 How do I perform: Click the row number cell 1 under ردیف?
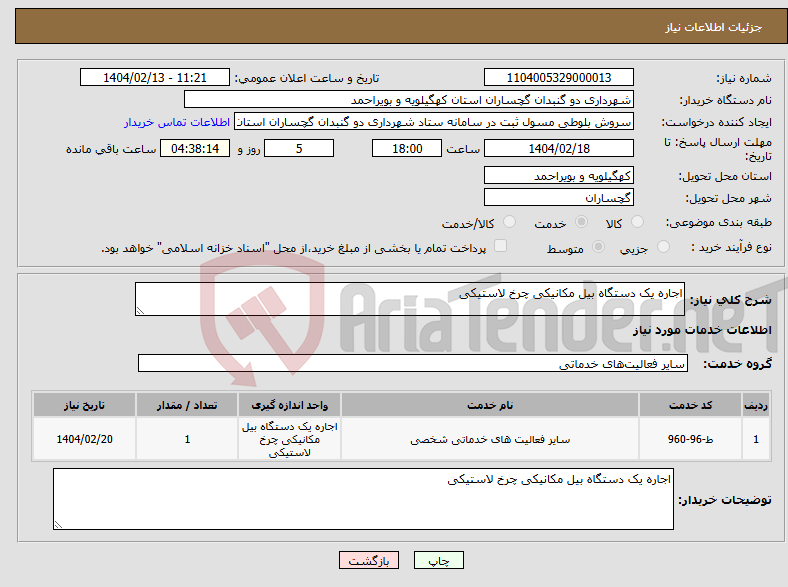756,439
